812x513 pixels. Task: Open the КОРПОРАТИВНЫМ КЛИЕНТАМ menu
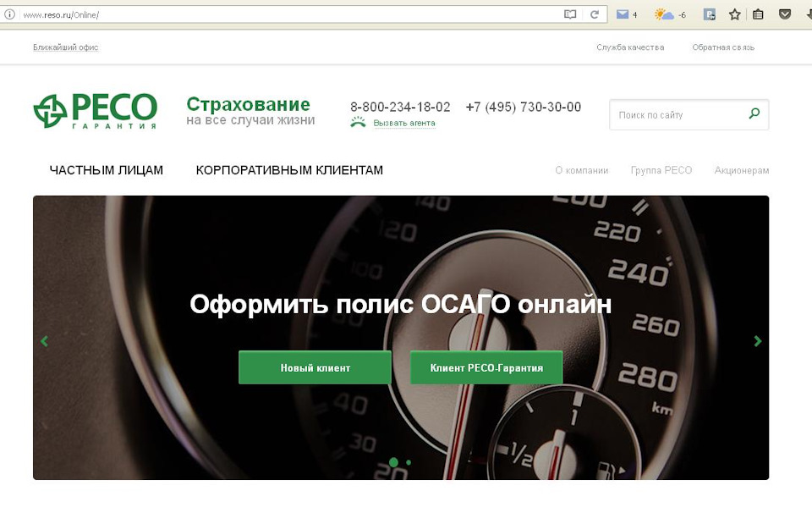(x=288, y=170)
